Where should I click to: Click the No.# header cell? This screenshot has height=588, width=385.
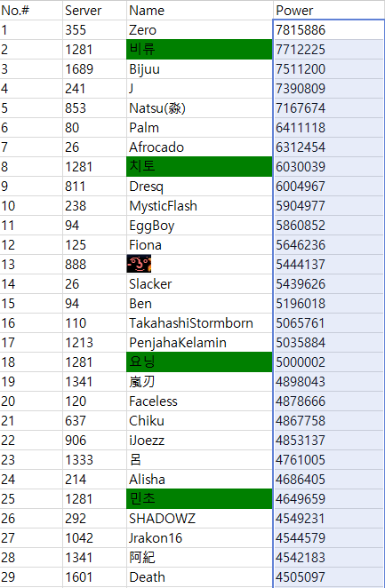31,10
